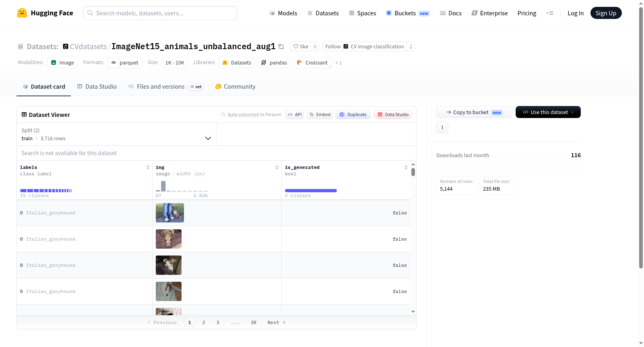Open the Community tab
Viewport: 644px width, 347px height.
(x=235, y=86)
